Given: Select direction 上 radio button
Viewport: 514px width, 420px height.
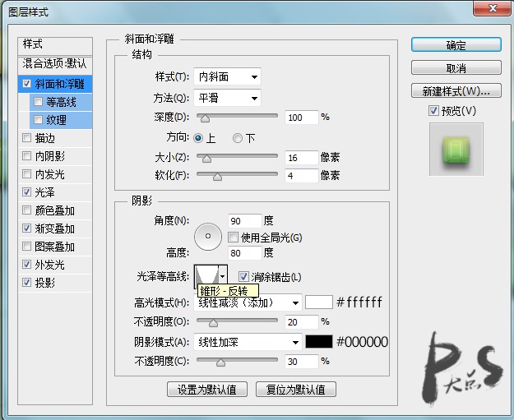Looking at the screenshot, I should 198,138.
